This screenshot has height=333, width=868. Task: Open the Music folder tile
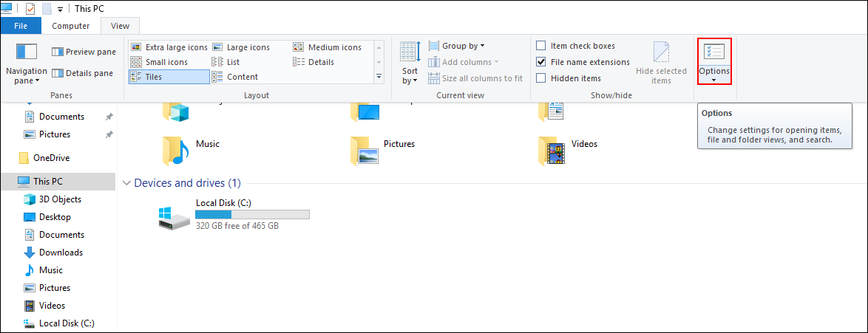tap(191, 151)
